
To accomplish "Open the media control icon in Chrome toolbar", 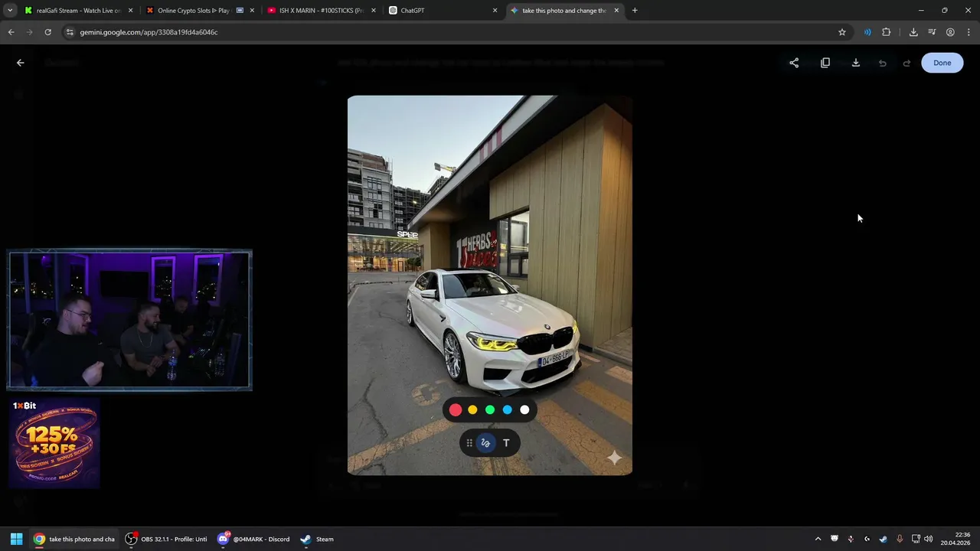I will point(932,32).
